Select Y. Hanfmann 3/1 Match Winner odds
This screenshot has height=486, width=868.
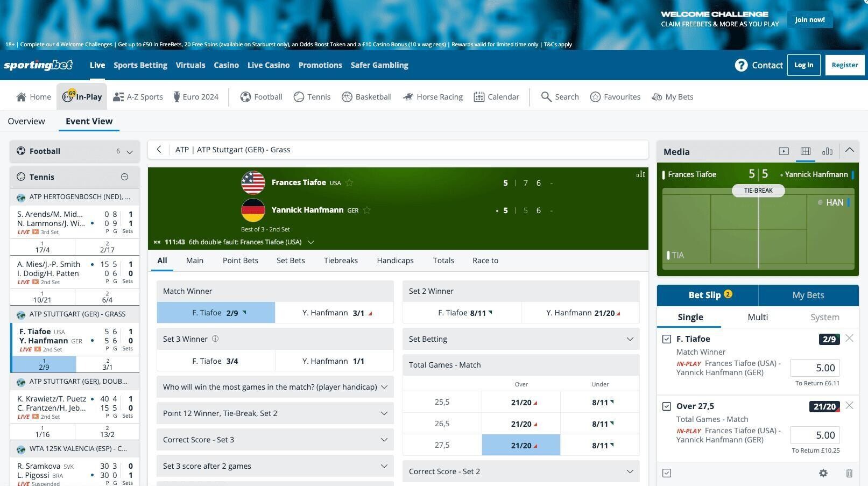coord(334,313)
